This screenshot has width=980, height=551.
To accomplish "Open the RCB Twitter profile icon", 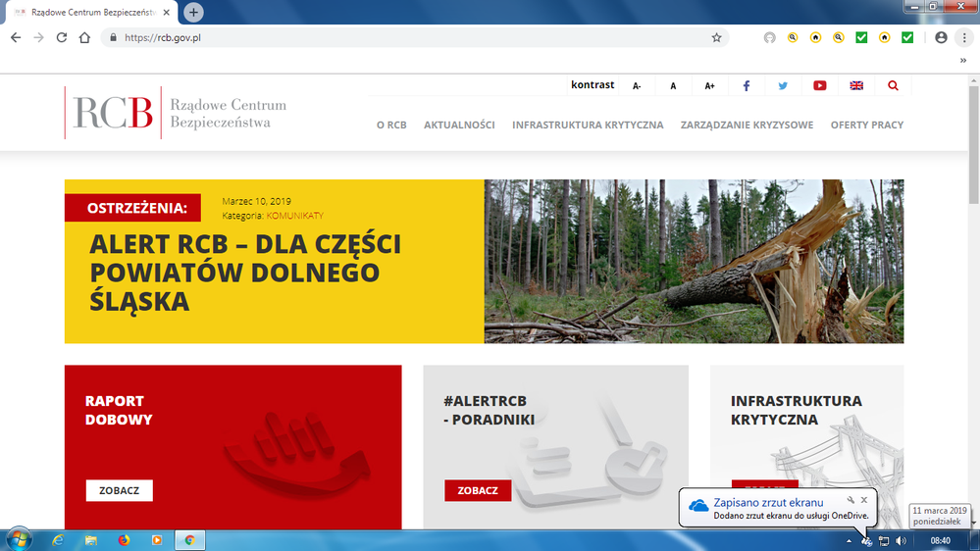I will 783,85.
